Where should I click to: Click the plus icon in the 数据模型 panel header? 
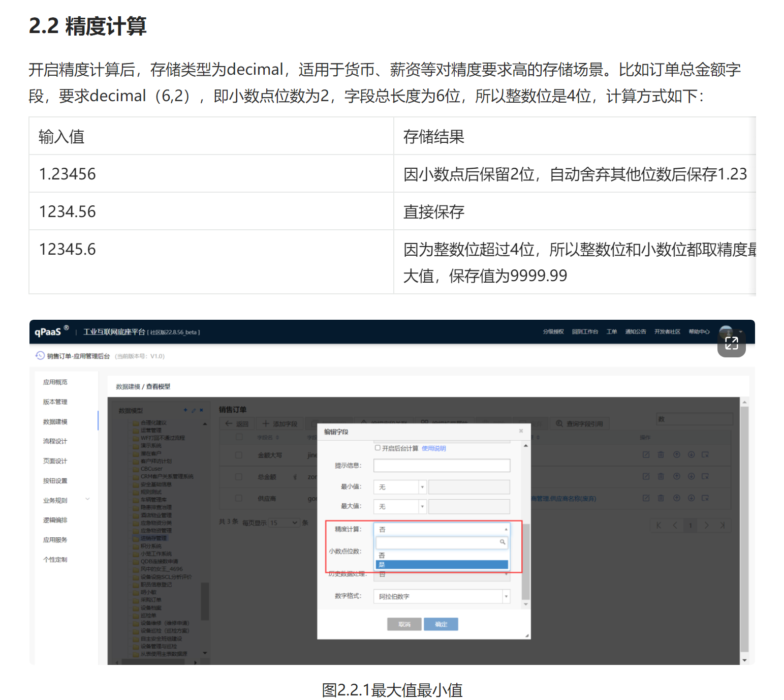click(185, 410)
